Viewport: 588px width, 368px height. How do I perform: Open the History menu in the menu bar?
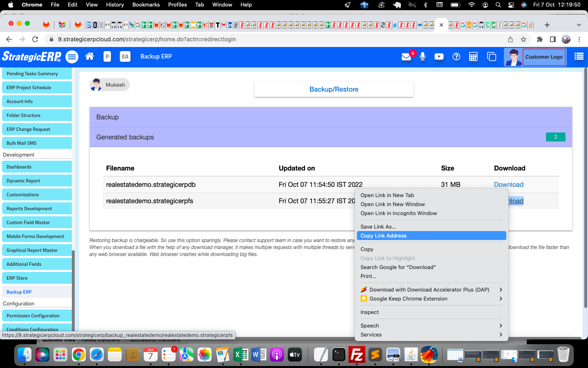[x=115, y=5]
